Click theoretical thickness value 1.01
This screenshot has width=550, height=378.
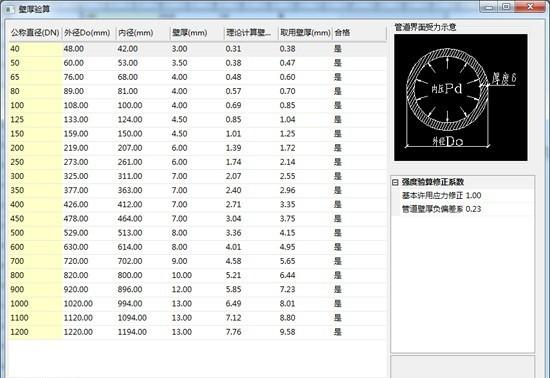click(233, 134)
